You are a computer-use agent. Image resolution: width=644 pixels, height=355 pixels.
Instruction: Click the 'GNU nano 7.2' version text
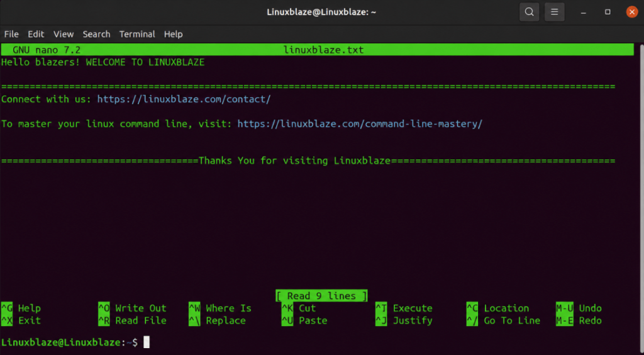pos(47,50)
